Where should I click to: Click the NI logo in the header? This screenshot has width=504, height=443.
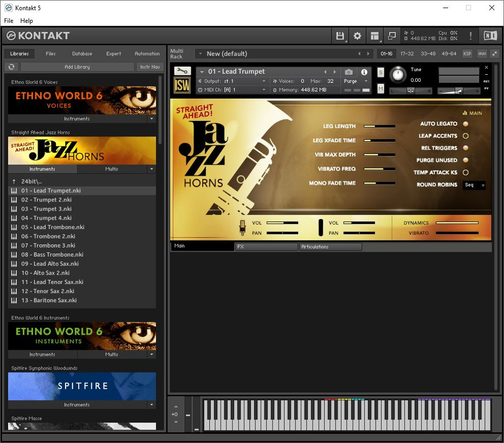coord(490,36)
